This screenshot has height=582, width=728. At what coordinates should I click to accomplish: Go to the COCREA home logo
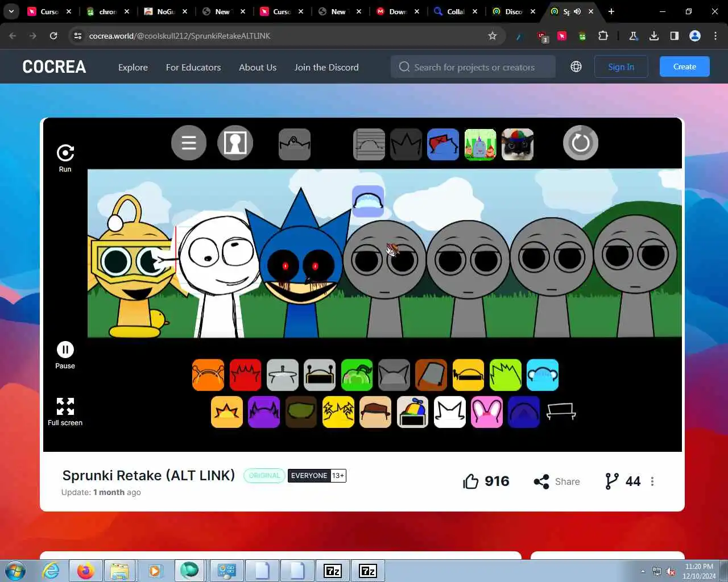coord(55,66)
